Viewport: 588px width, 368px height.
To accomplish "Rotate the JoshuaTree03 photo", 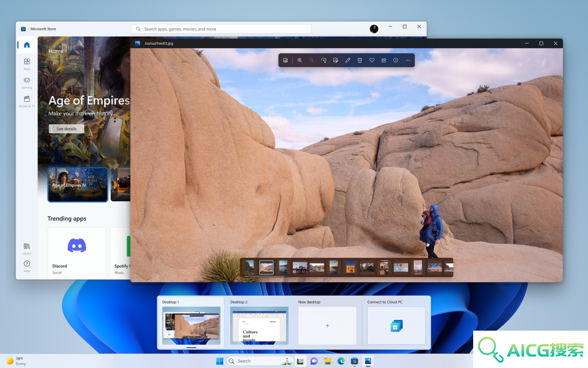I will point(324,60).
